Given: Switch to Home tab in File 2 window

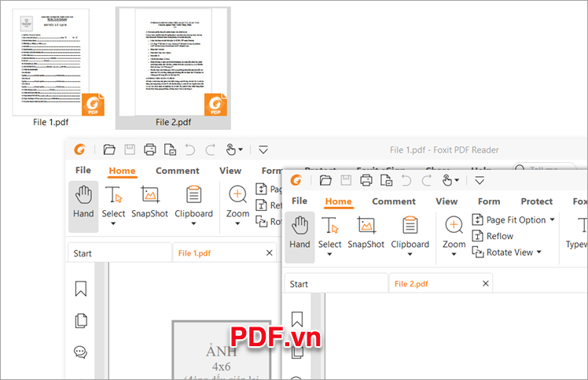Looking at the screenshot, I should pos(338,201).
